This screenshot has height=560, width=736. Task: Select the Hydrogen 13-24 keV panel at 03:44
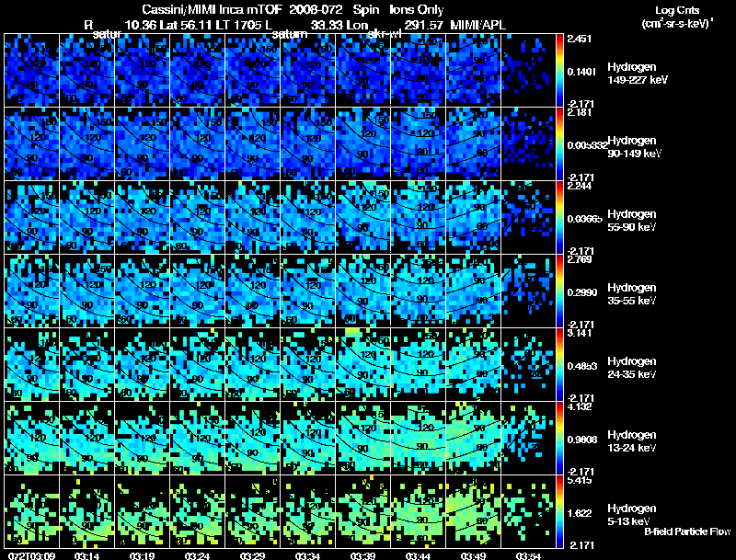419,438
